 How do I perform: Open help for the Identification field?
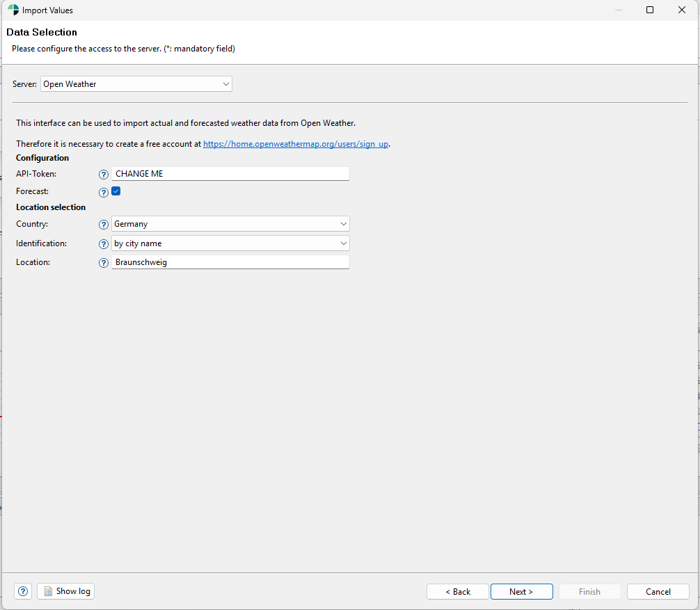pos(104,244)
